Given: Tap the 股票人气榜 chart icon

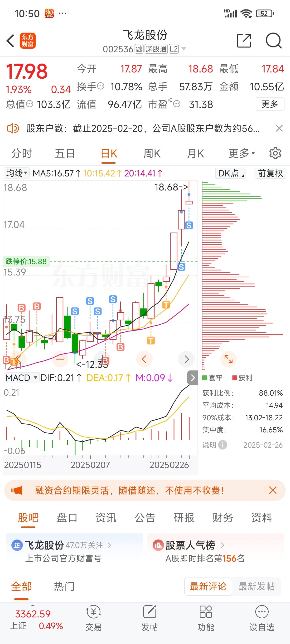Looking at the screenshot, I should [x=158, y=545].
